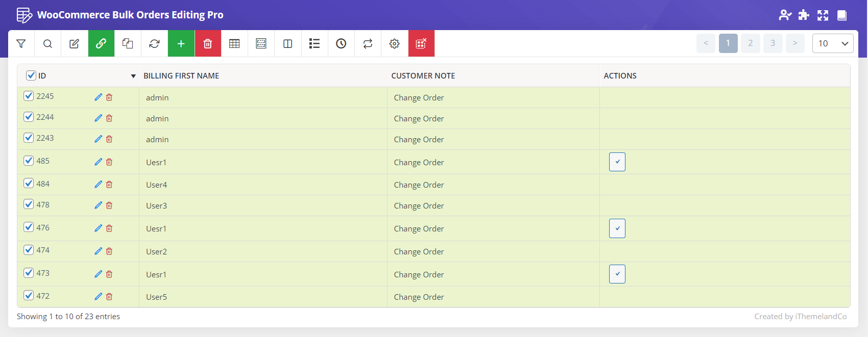The image size is (868, 337).
Task: Open the table columns grid icon
Action: coord(234,44)
